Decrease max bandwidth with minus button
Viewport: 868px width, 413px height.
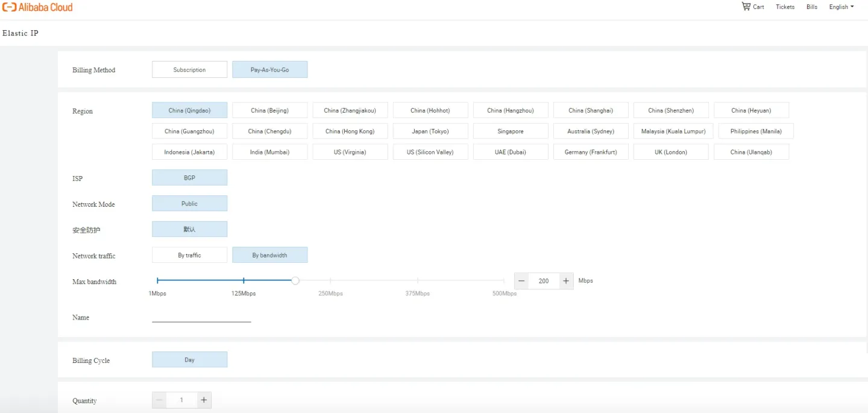coord(521,281)
